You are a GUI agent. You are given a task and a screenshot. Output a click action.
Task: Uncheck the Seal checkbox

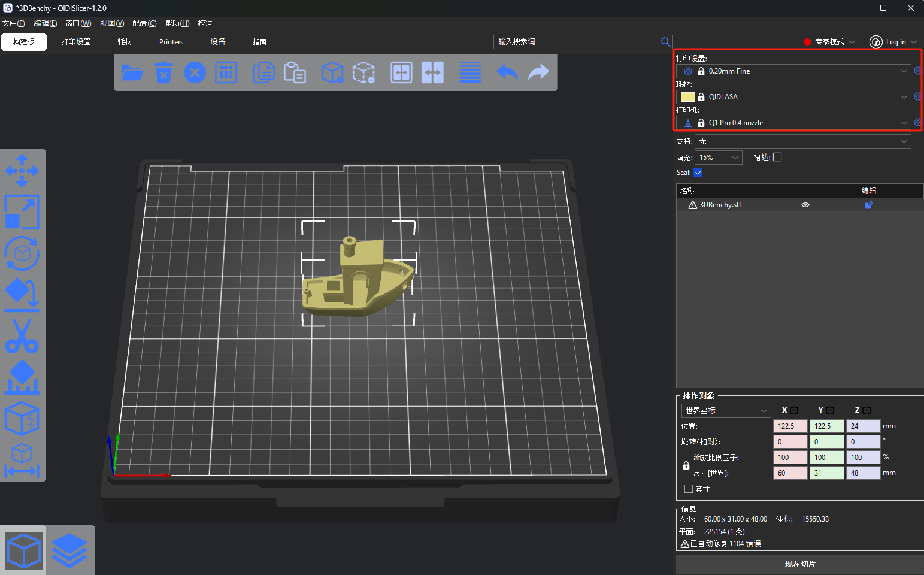coord(698,172)
